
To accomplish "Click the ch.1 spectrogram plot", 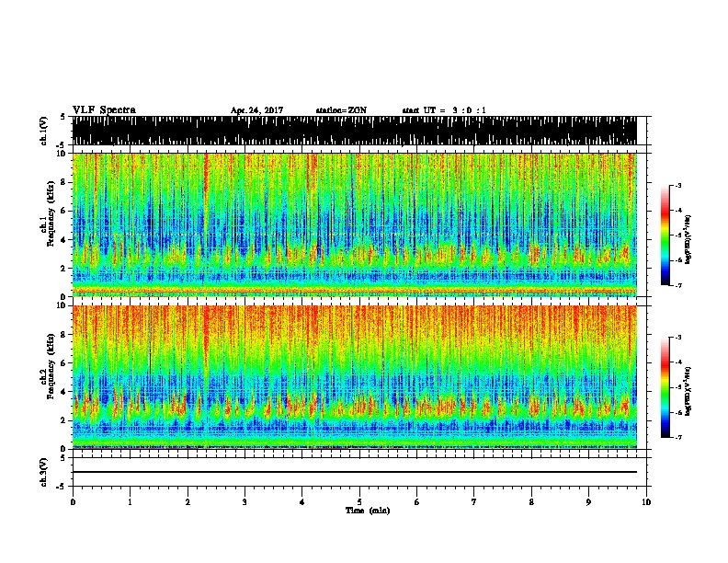I will tap(354, 224).
